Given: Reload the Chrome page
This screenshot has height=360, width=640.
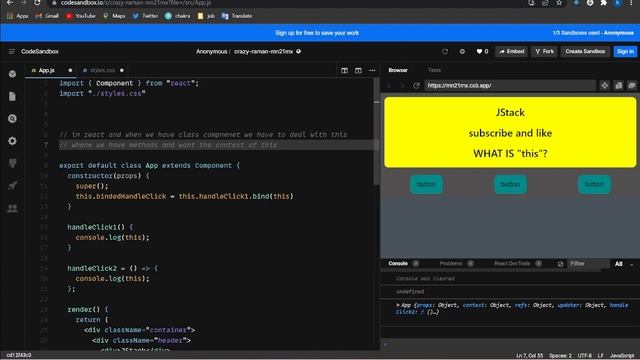Looking at the screenshot, I should click(x=37, y=3).
